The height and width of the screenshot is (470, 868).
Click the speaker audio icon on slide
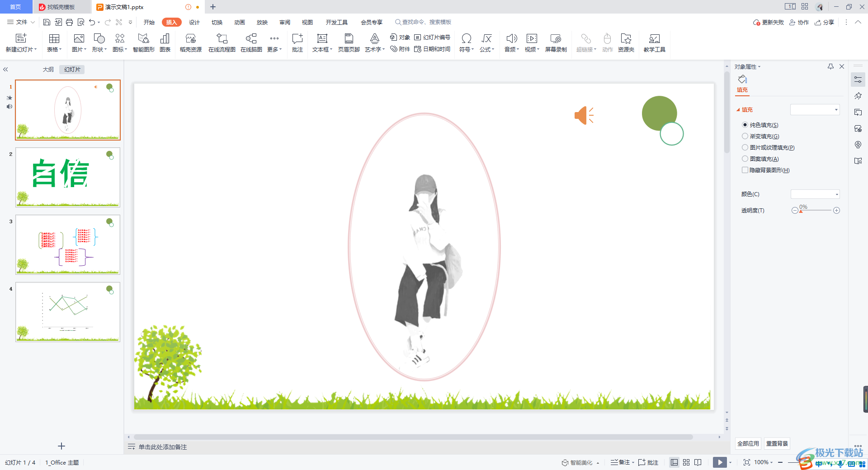tap(584, 115)
